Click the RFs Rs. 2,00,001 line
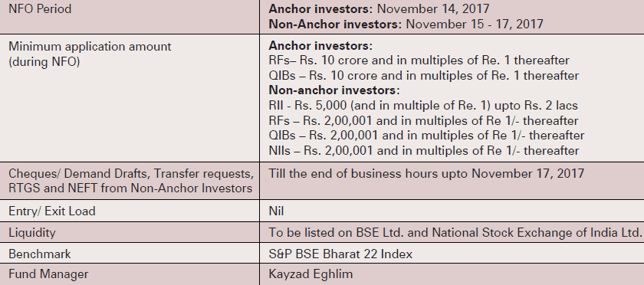Viewport: 644px width, 285px height. pos(423,121)
